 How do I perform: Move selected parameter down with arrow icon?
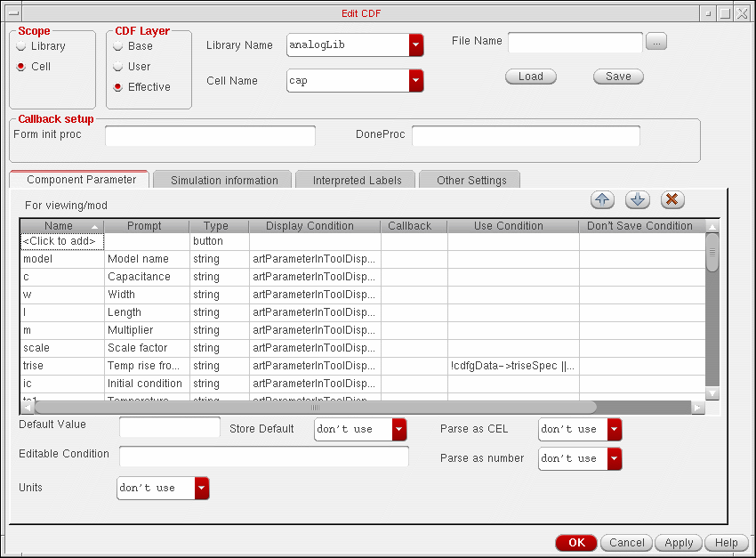coord(638,199)
